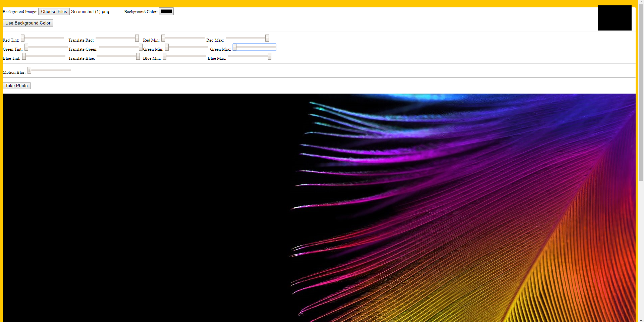
Task: Click the Green Max slider
Action: coord(254,47)
